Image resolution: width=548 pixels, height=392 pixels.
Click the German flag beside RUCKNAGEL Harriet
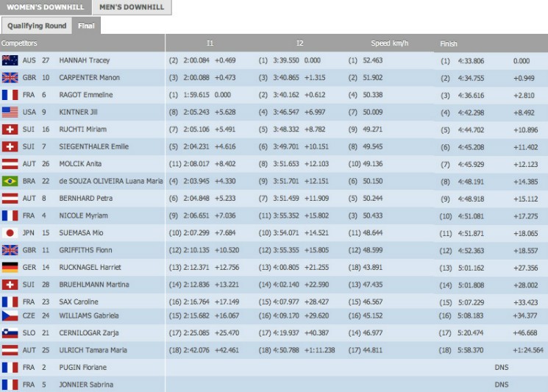pyautogui.click(x=10, y=267)
